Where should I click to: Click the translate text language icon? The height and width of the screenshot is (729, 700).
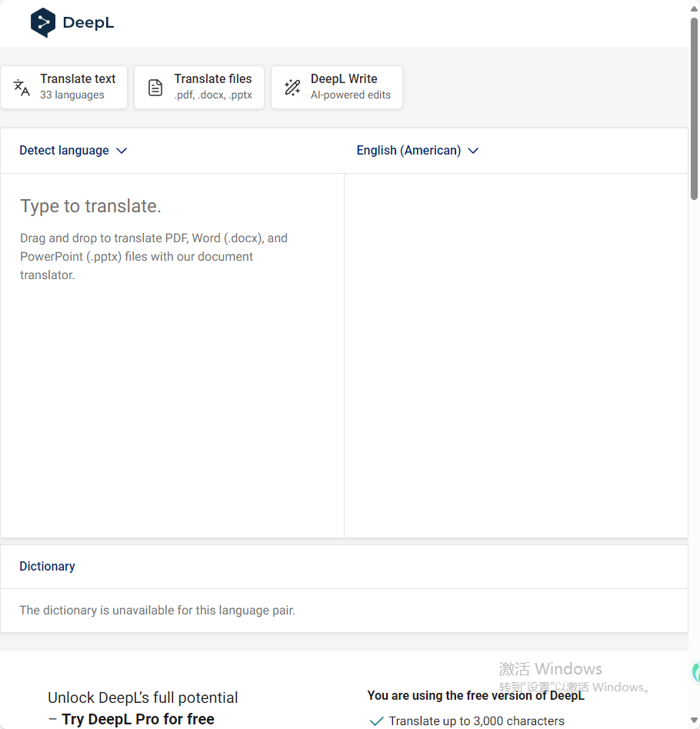tap(22, 88)
